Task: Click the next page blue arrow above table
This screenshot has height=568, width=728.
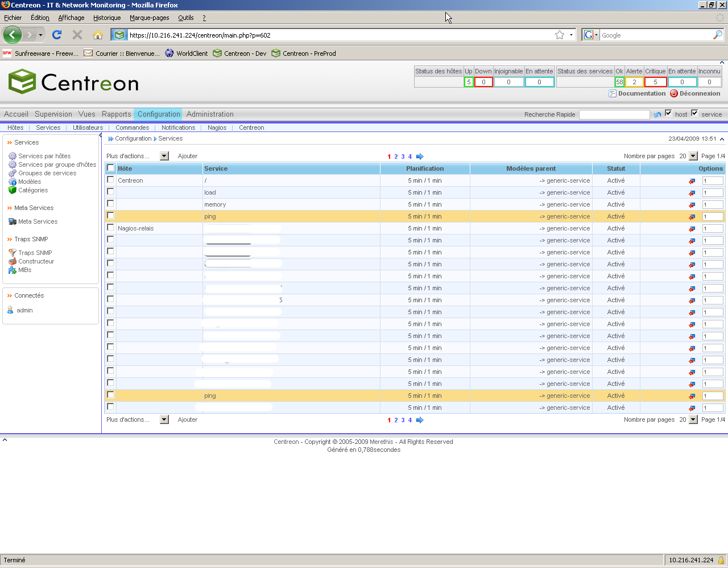Action: coord(420,157)
